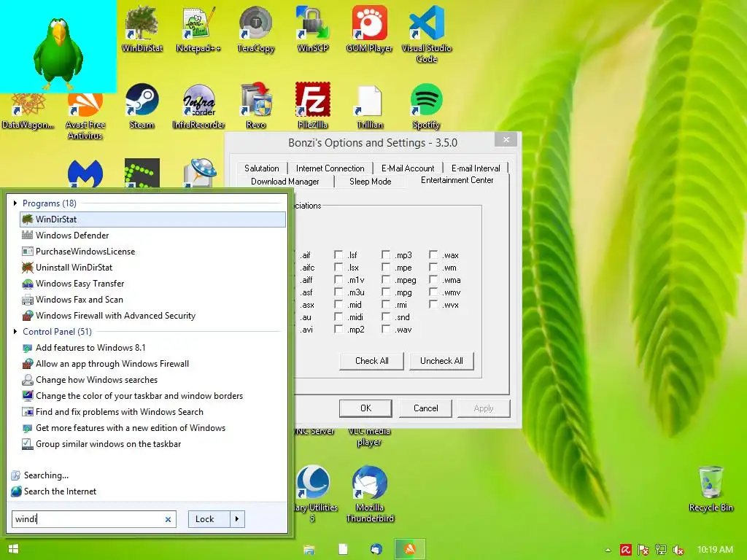
Task: Toggle the .wvx checkbox
Action: pos(433,304)
